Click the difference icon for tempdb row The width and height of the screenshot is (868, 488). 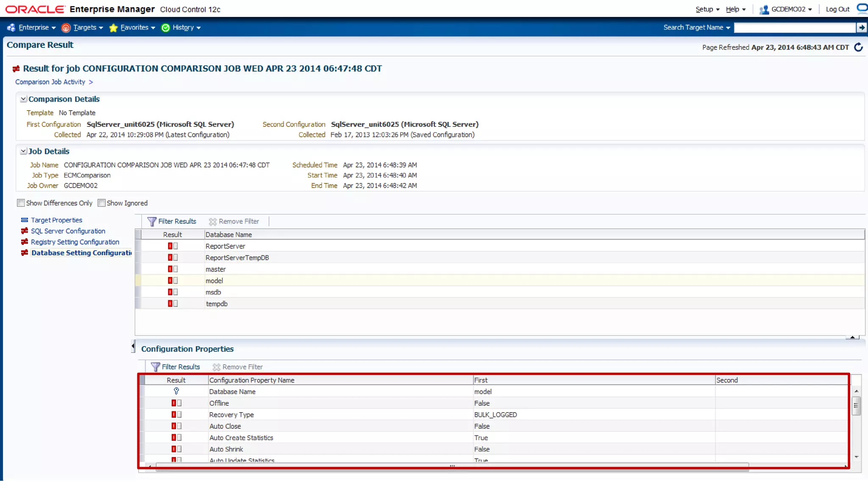click(172, 303)
